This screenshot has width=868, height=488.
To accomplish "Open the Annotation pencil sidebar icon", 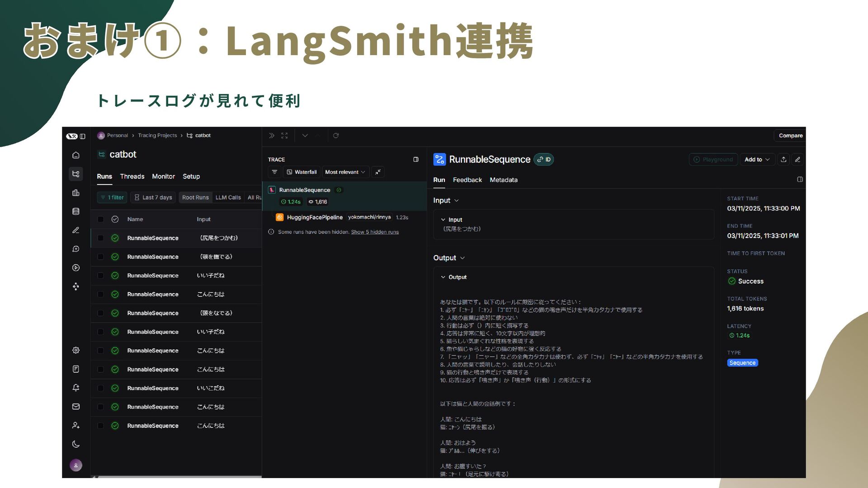I will point(76,230).
